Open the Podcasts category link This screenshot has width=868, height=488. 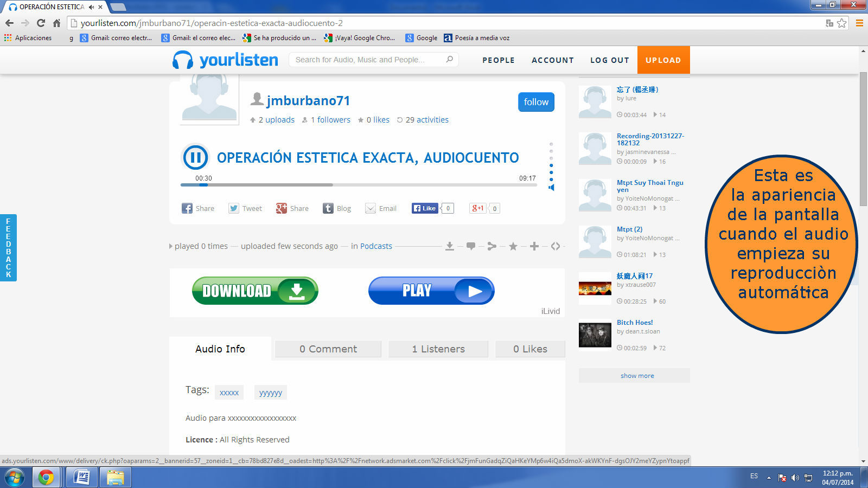tap(376, 246)
